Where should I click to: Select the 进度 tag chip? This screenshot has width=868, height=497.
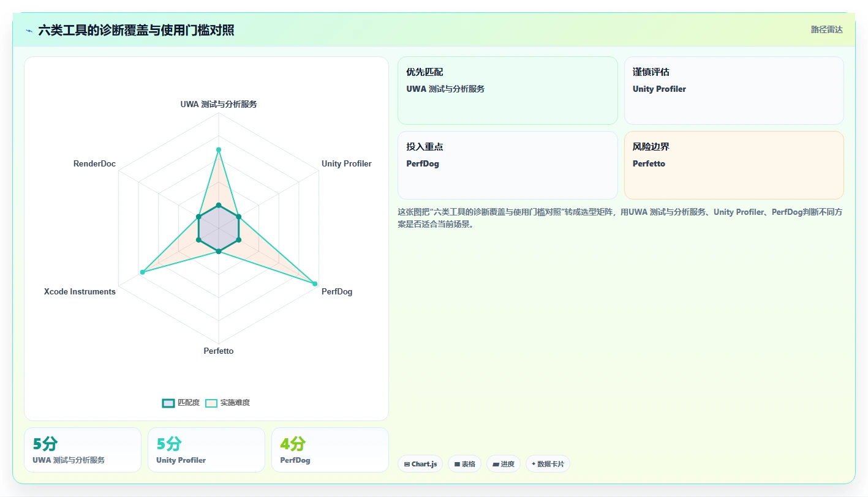[x=504, y=464]
